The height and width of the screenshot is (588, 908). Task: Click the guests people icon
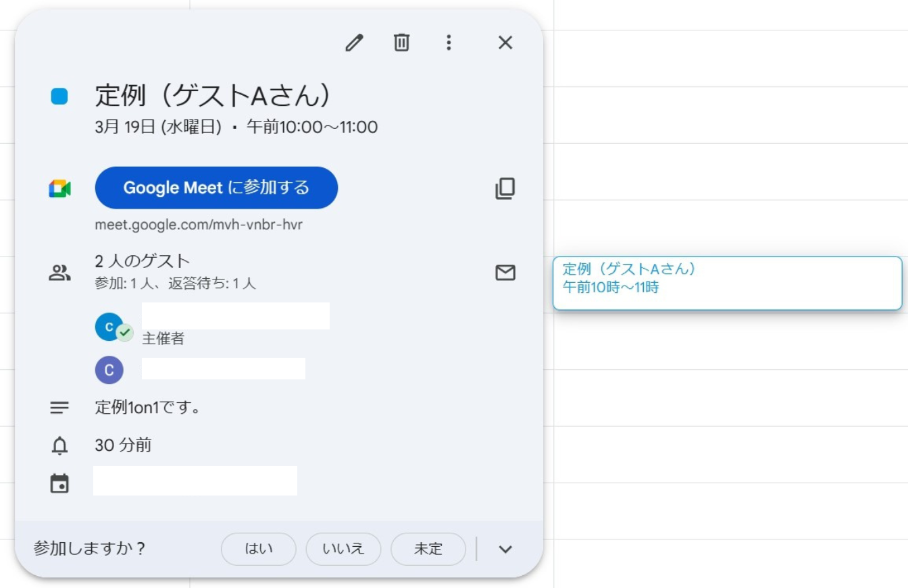coord(59,273)
